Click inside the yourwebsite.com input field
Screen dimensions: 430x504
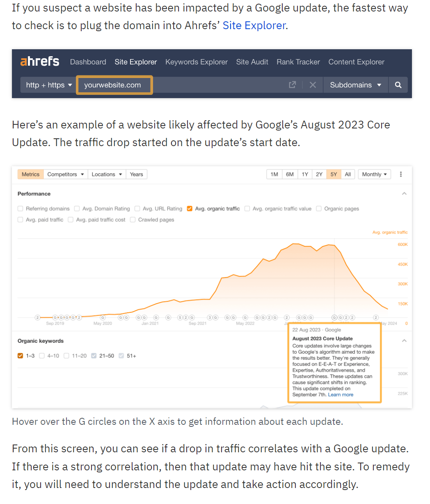(x=114, y=85)
